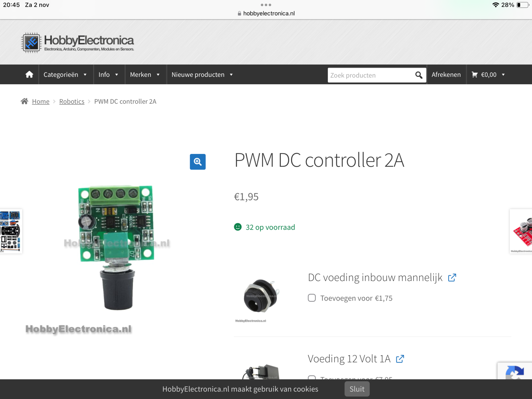This screenshot has width=532, height=399.
Task: Tap the battery status icon
Action: 523,5
